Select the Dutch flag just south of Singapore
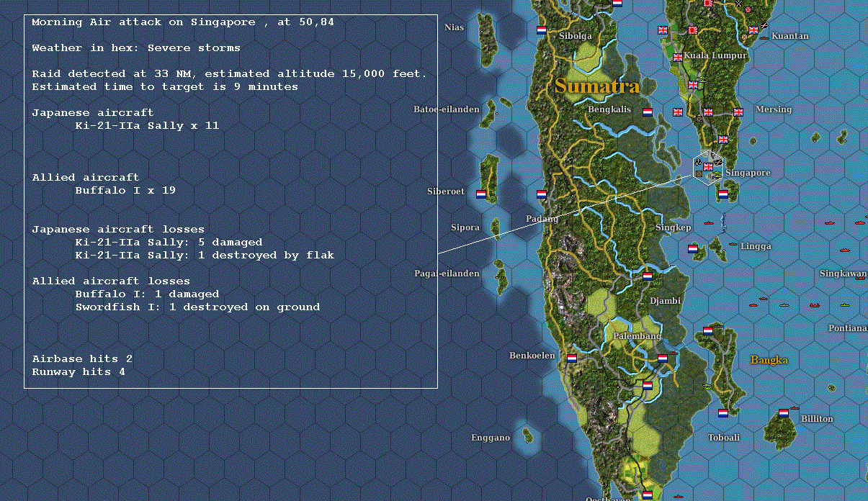Viewport: 868px width, 501px height. [x=722, y=194]
